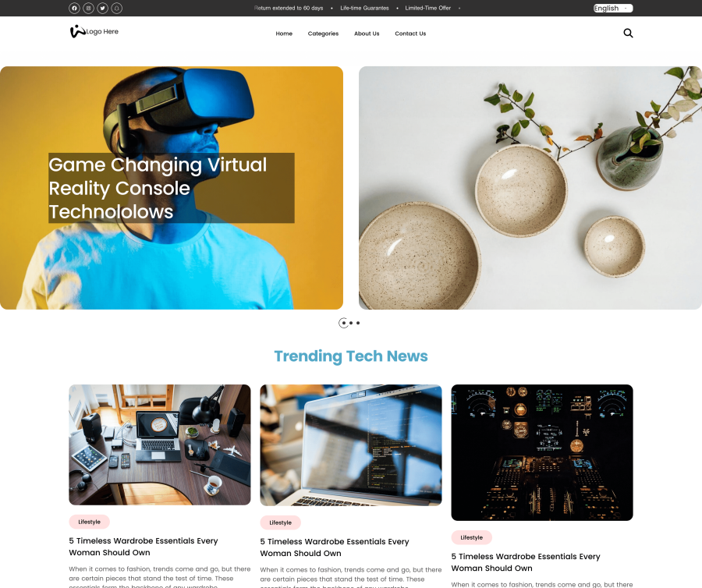Open the English language dropdown
This screenshot has width=702, height=588.
pos(613,8)
